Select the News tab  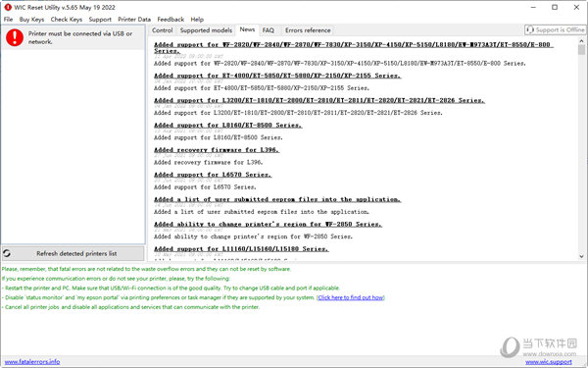[247, 29]
